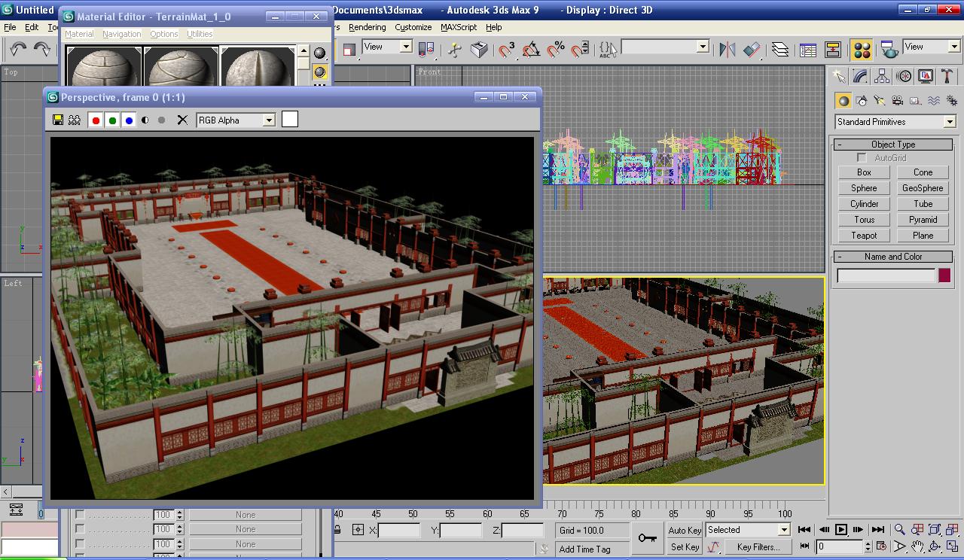Select the Shapes category icon
Image resolution: width=964 pixels, height=560 pixels.
pyautogui.click(x=862, y=101)
